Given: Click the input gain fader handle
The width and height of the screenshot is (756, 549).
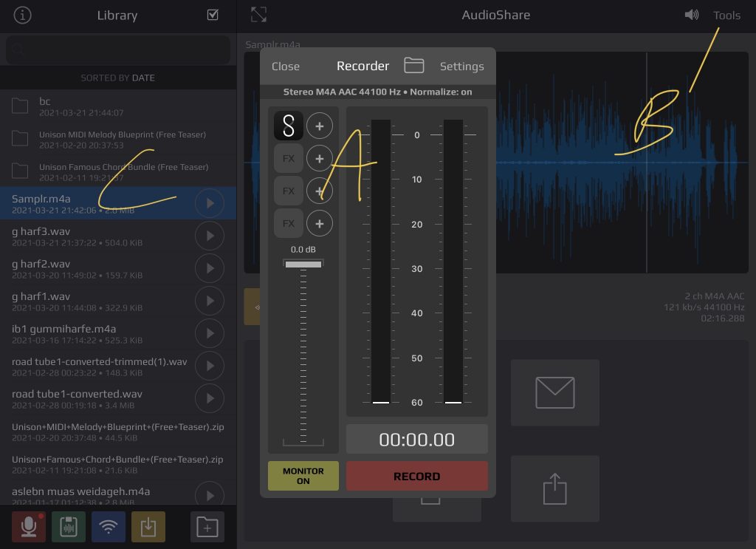Looking at the screenshot, I should point(303,264).
